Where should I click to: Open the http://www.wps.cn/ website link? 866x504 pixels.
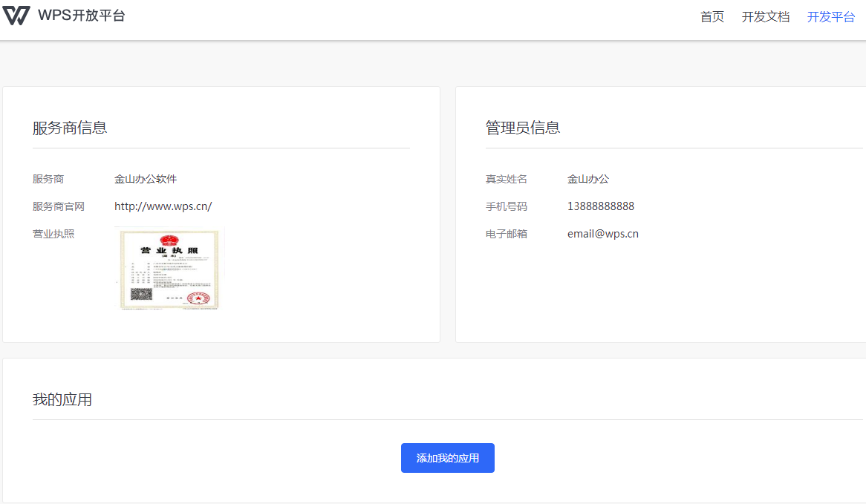pos(163,206)
